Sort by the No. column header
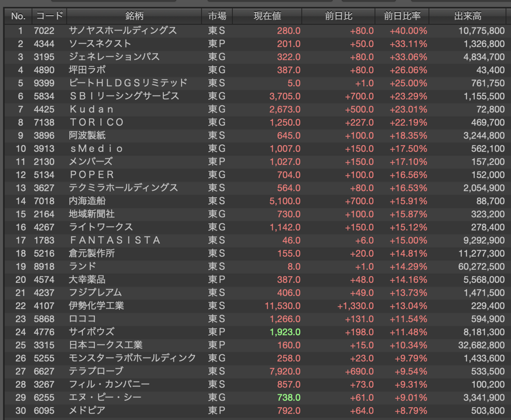The height and width of the screenshot is (420, 511). click(x=18, y=16)
